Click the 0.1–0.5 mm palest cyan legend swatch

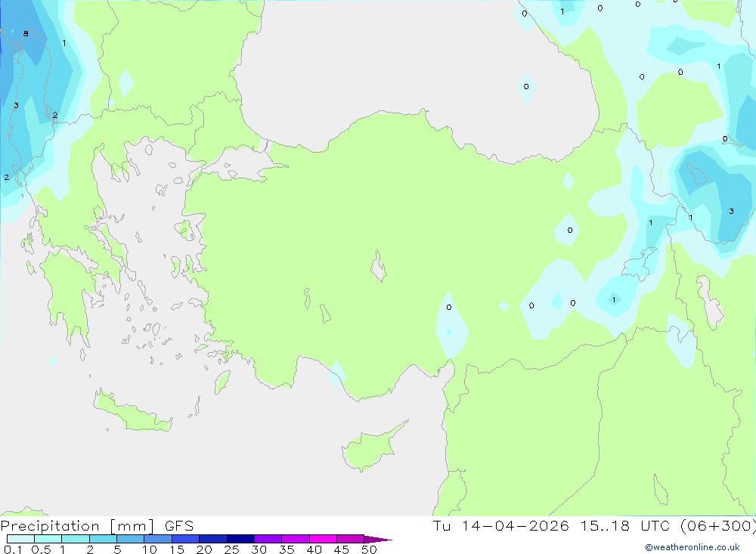coord(20,539)
